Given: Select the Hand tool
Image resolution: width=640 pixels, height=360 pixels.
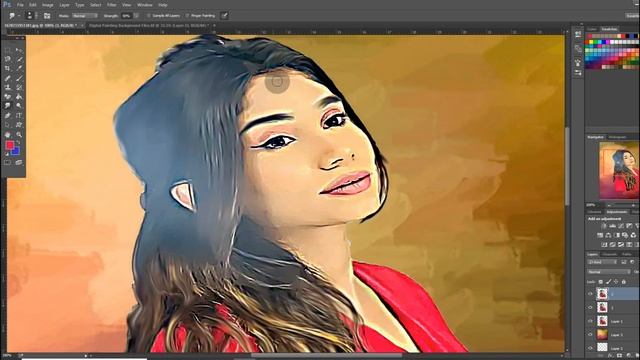Looking at the screenshot, I should pos(8,134).
